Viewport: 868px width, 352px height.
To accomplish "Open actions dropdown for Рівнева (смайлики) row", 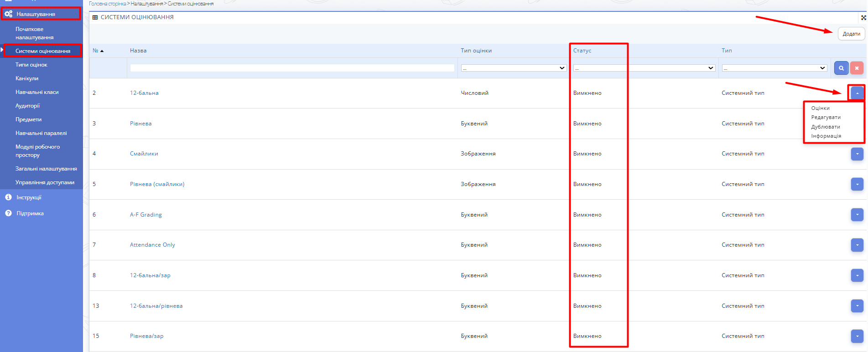I will click(857, 184).
